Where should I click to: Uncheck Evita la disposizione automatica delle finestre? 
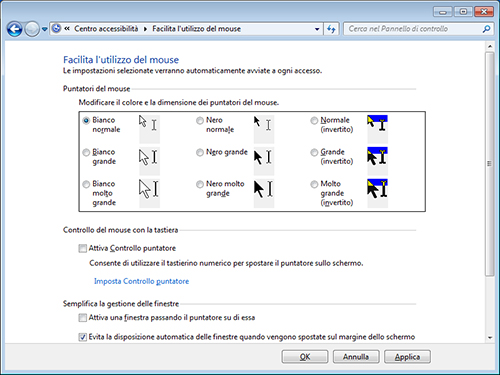(82, 337)
